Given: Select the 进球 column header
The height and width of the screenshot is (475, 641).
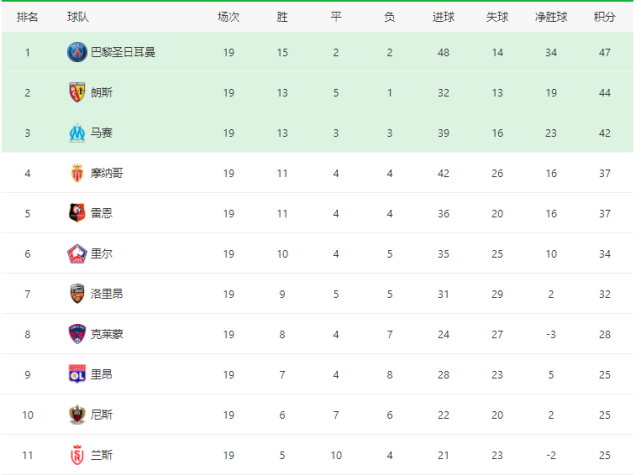Looking at the screenshot, I should tap(444, 17).
